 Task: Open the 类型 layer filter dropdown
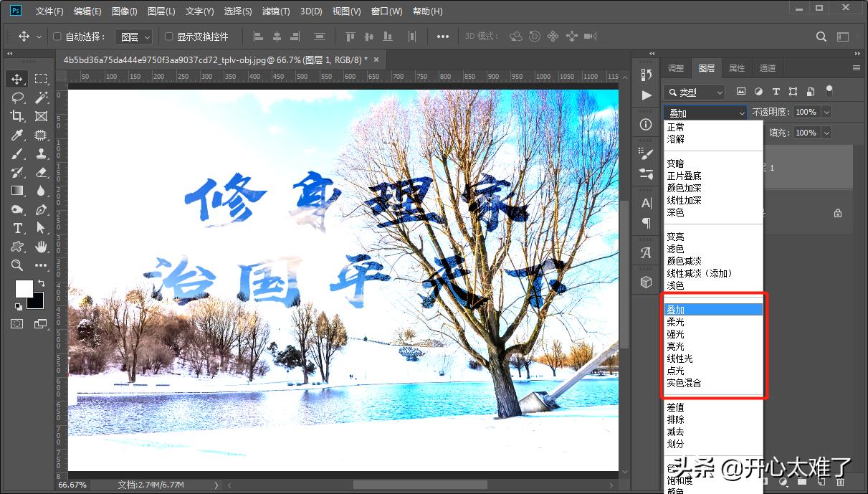(x=694, y=92)
